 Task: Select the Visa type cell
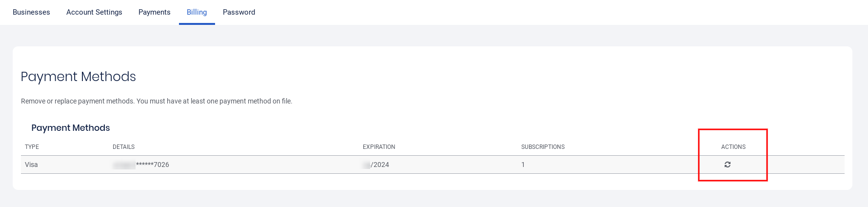[31, 165]
